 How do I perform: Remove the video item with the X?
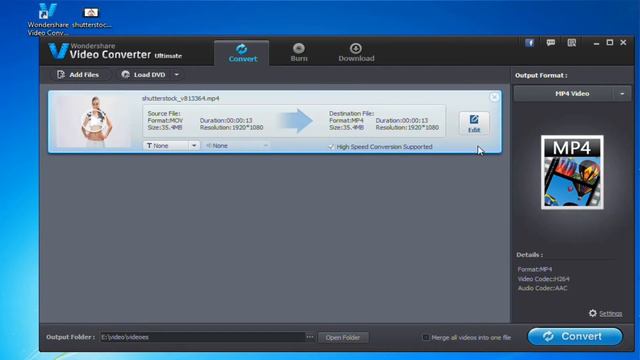[494, 97]
